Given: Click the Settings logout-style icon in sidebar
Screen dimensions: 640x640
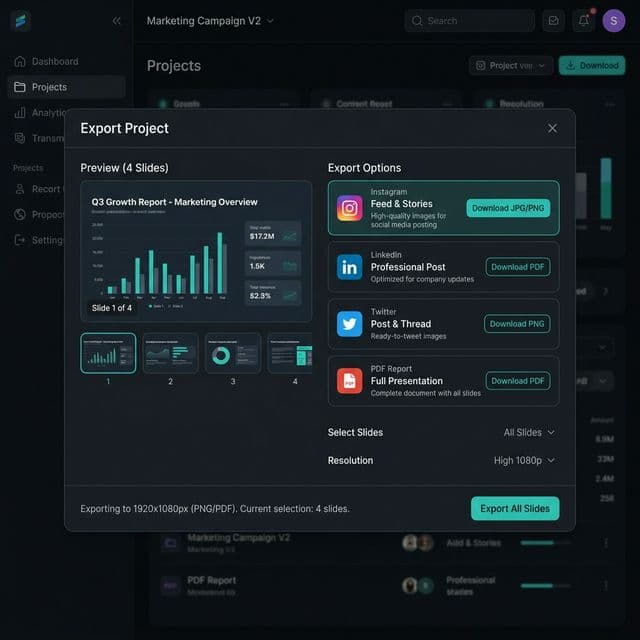Looking at the screenshot, I should (x=20, y=240).
